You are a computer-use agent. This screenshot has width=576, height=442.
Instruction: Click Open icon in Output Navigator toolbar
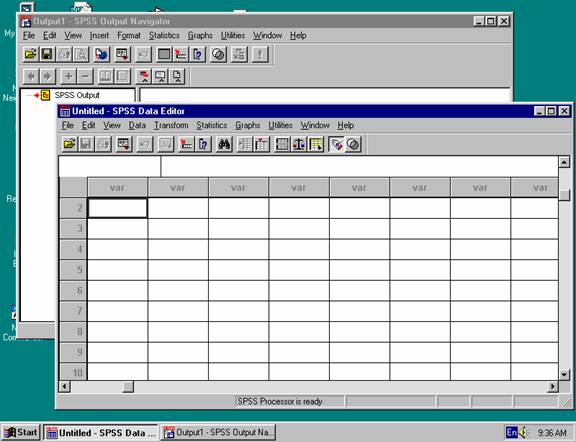pos(30,54)
